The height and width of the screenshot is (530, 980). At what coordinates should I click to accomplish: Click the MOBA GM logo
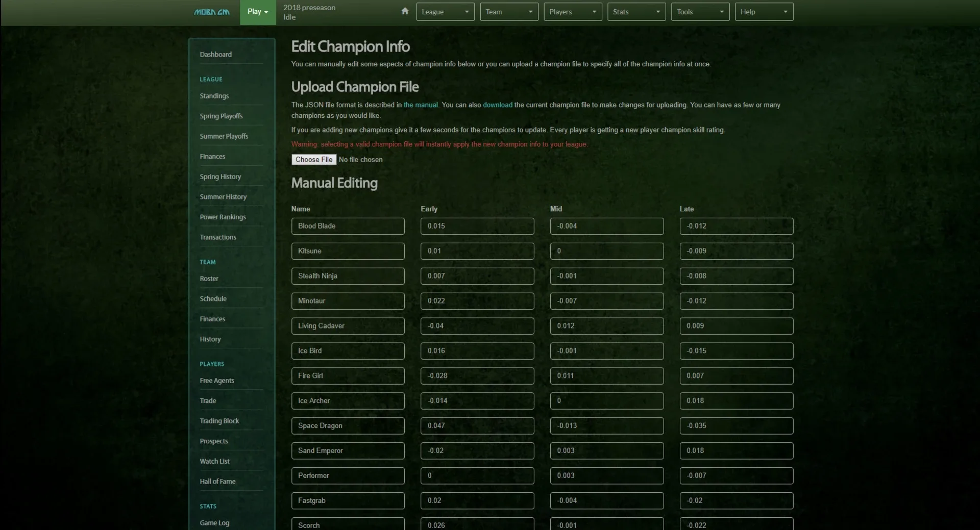(212, 12)
